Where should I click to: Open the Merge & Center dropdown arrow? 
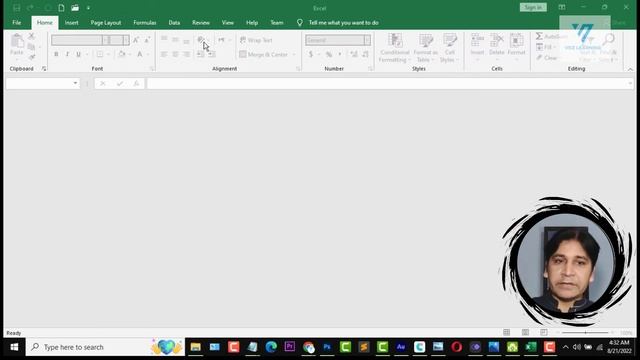point(294,54)
